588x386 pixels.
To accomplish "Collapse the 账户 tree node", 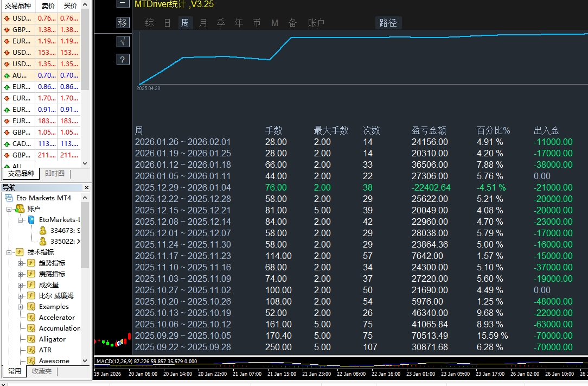I will (9, 209).
